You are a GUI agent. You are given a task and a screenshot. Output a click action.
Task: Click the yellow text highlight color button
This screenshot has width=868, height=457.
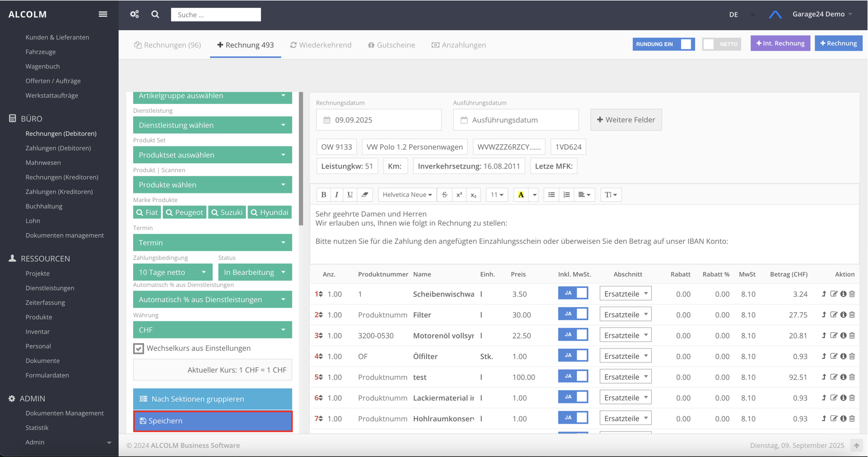[521, 194]
